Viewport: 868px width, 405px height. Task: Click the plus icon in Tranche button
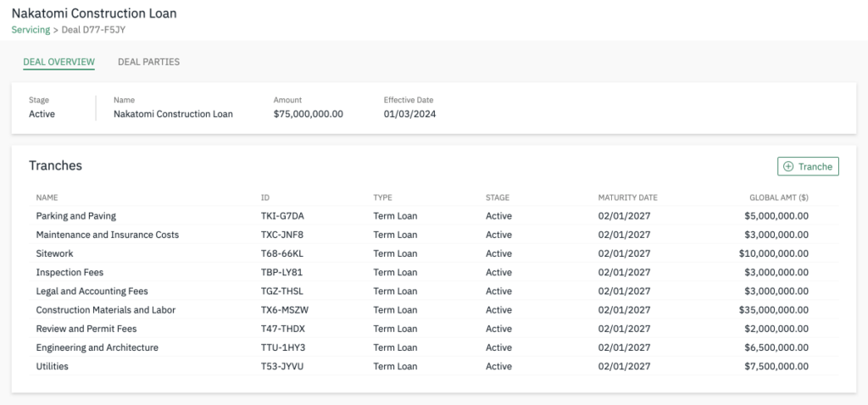click(x=788, y=167)
